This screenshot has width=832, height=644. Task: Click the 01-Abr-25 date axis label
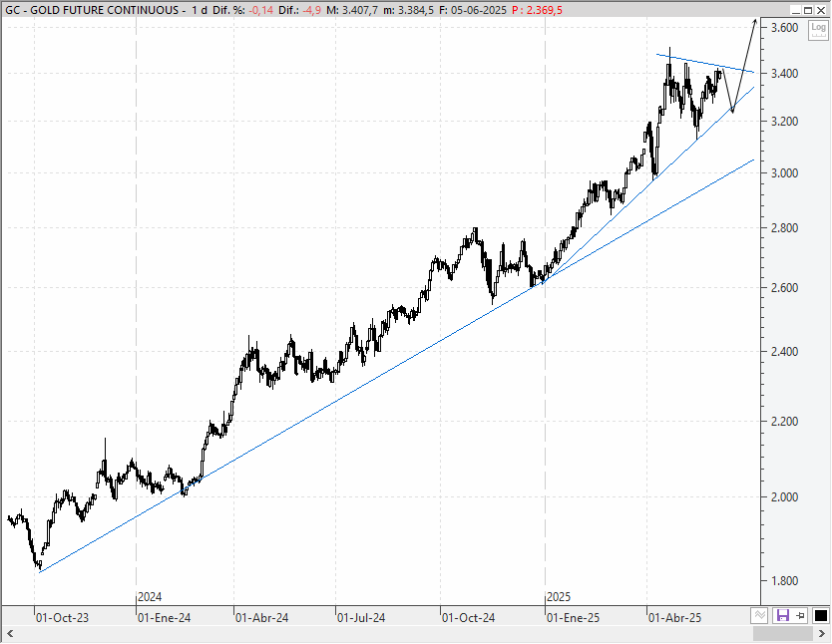coord(675,618)
